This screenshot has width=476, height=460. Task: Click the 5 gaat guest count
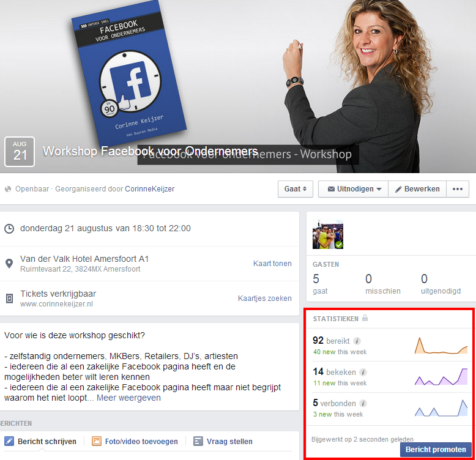320,284
